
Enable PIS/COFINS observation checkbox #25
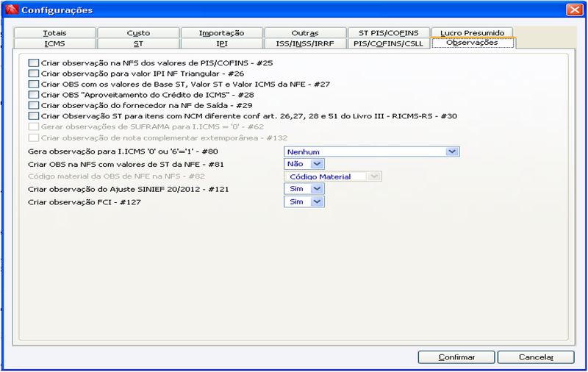click(33, 62)
